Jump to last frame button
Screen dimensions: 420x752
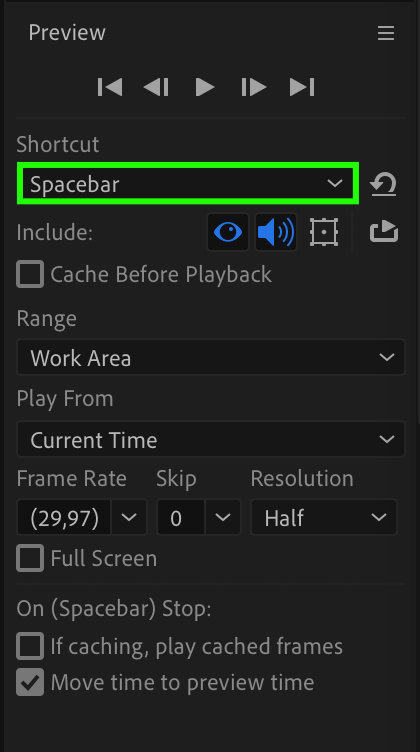pos(302,87)
